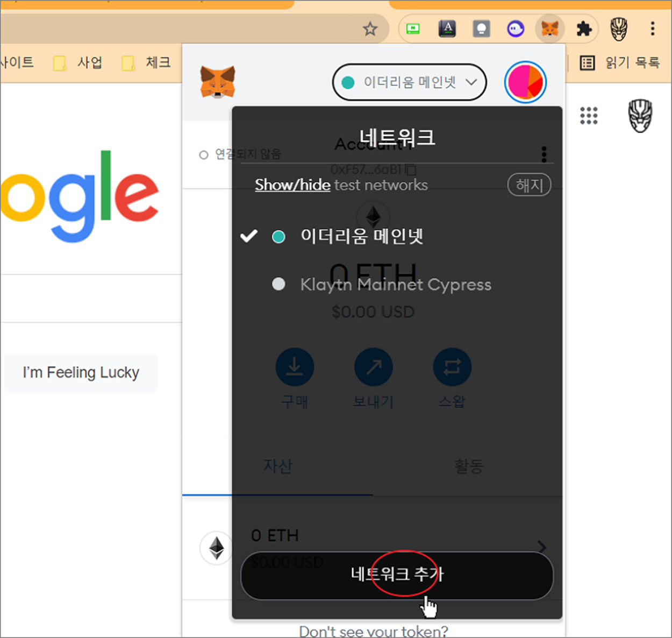Click the gray square extension icon
Viewport: 672px width, 638px height.
481,29
